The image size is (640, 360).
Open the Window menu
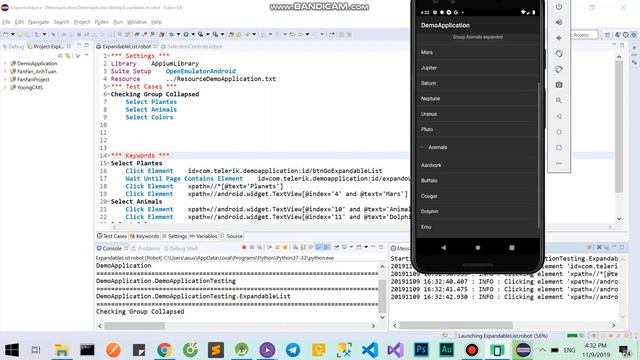[x=137, y=22]
